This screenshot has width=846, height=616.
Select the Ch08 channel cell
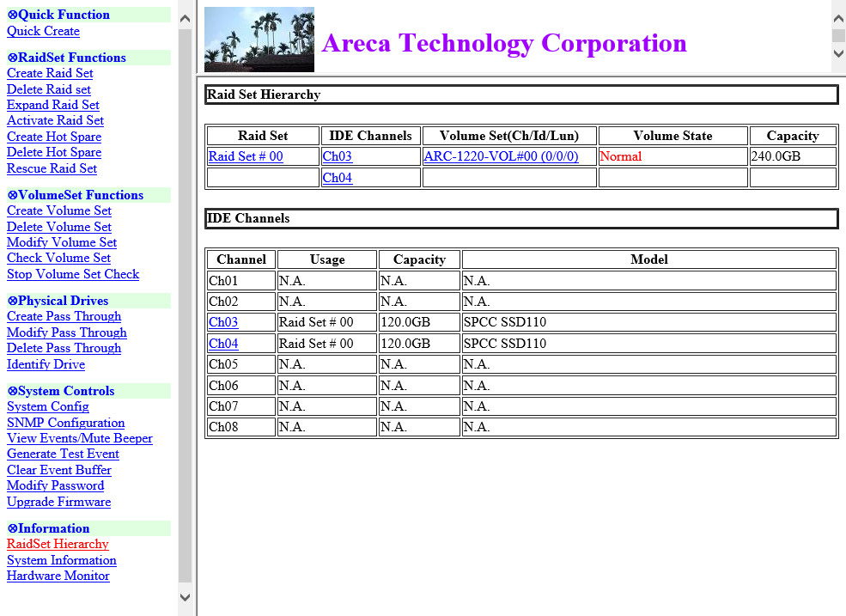pyautogui.click(x=241, y=427)
